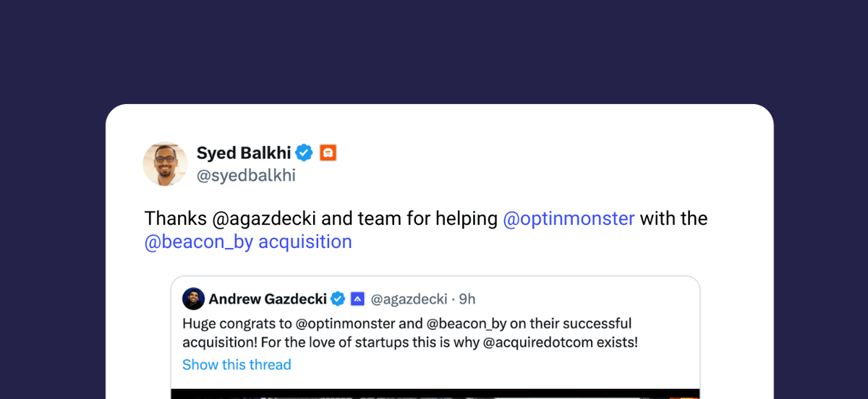Open the @optinmonster mention in the main tweet
The image size is (868, 399).
click(569, 218)
